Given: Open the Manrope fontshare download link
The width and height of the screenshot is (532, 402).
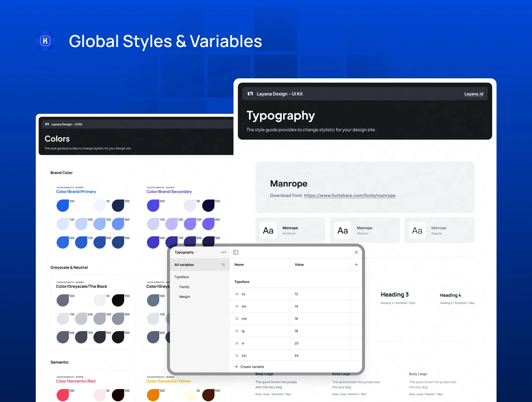Looking at the screenshot, I should point(350,195).
